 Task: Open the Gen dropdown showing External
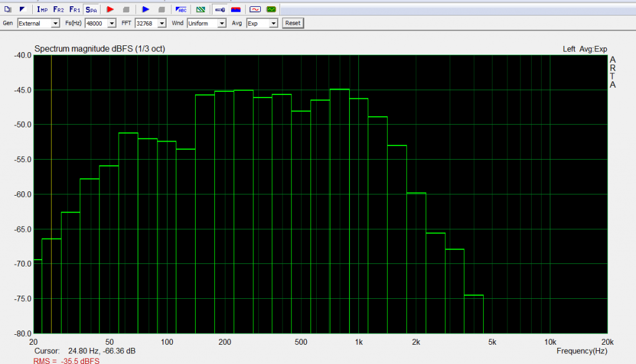coord(55,24)
